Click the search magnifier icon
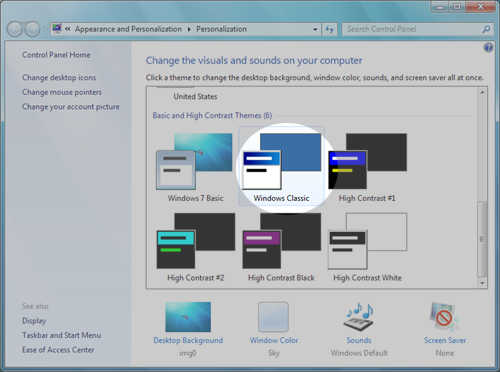Screen dimensions: 500x372 point(486,29)
